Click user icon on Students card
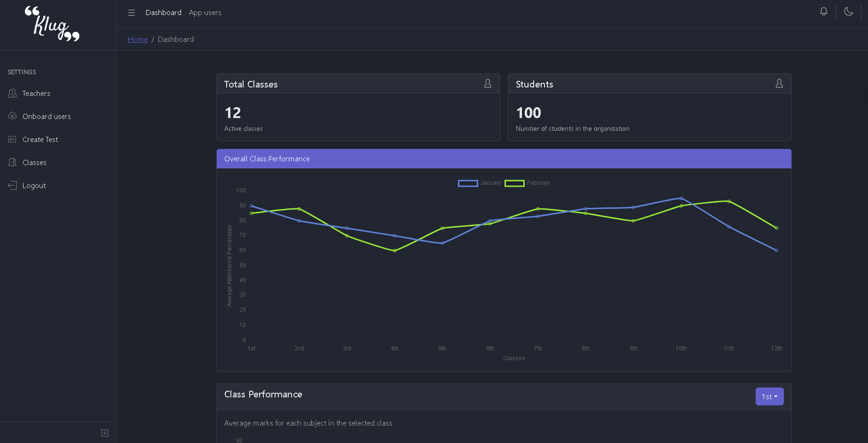868x443 pixels. [779, 83]
